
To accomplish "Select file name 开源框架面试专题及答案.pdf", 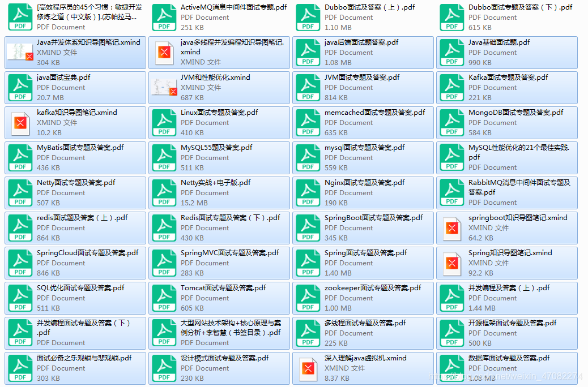I will pyautogui.click(x=512, y=323).
